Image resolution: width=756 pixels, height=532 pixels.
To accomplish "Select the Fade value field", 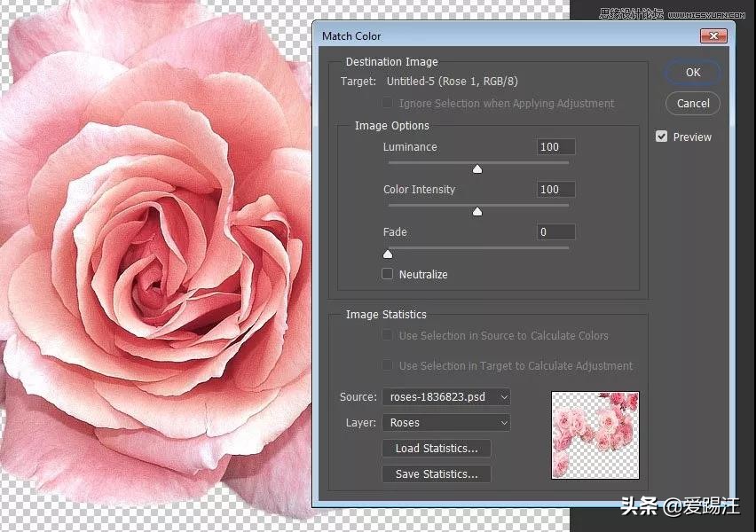I will [x=555, y=232].
